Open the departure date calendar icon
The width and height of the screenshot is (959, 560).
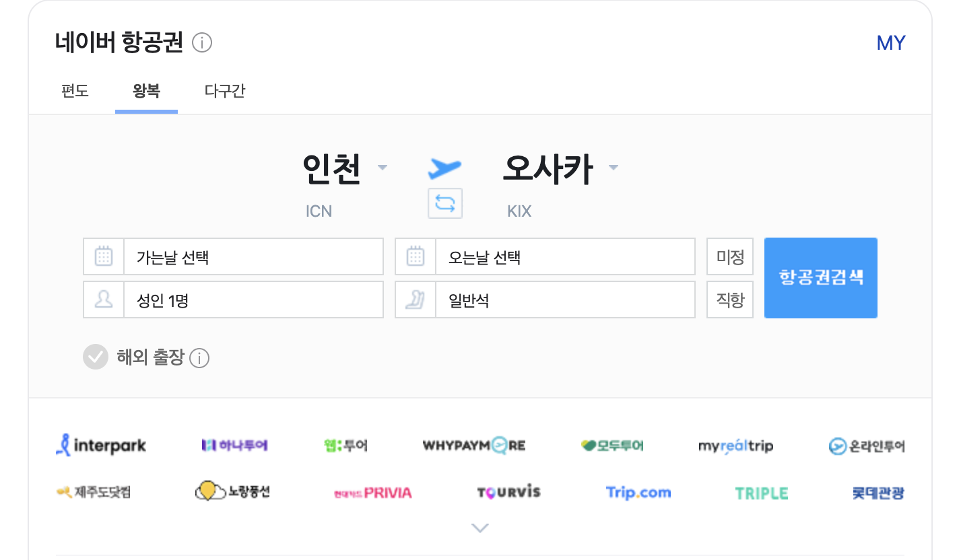[x=103, y=256]
